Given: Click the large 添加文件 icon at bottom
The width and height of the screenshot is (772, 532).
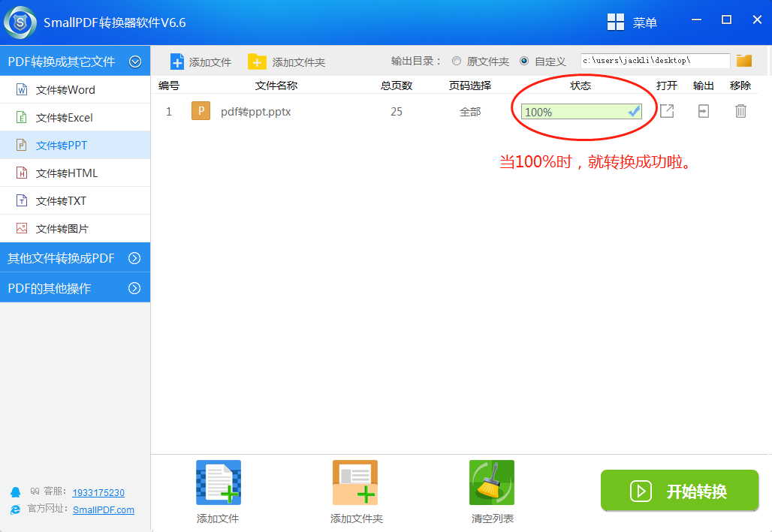Looking at the screenshot, I should [x=218, y=482].
